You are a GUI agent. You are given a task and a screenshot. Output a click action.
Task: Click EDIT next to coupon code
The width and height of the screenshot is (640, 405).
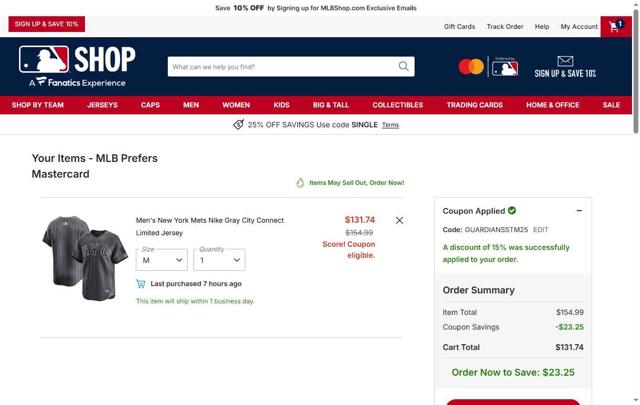tap(540, 230)
